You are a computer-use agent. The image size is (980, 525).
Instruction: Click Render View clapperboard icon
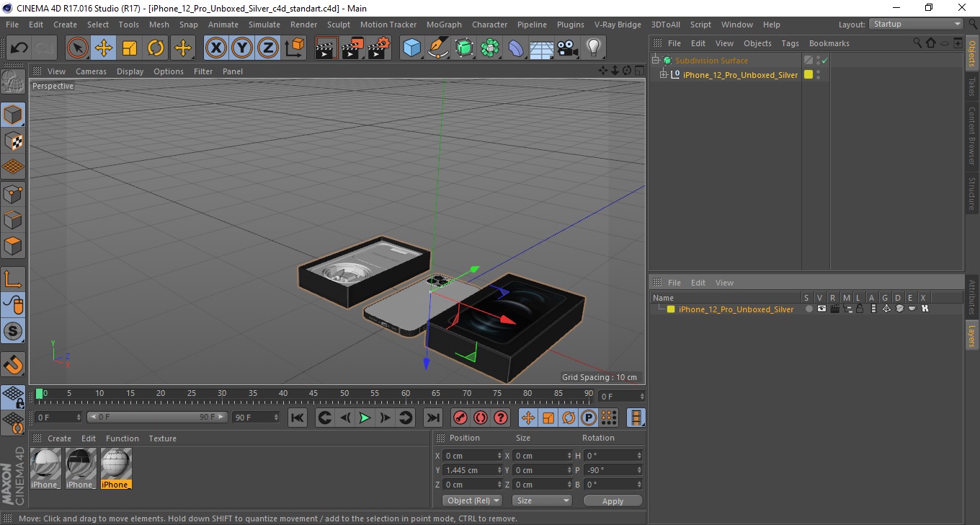[x=327, y=48]
